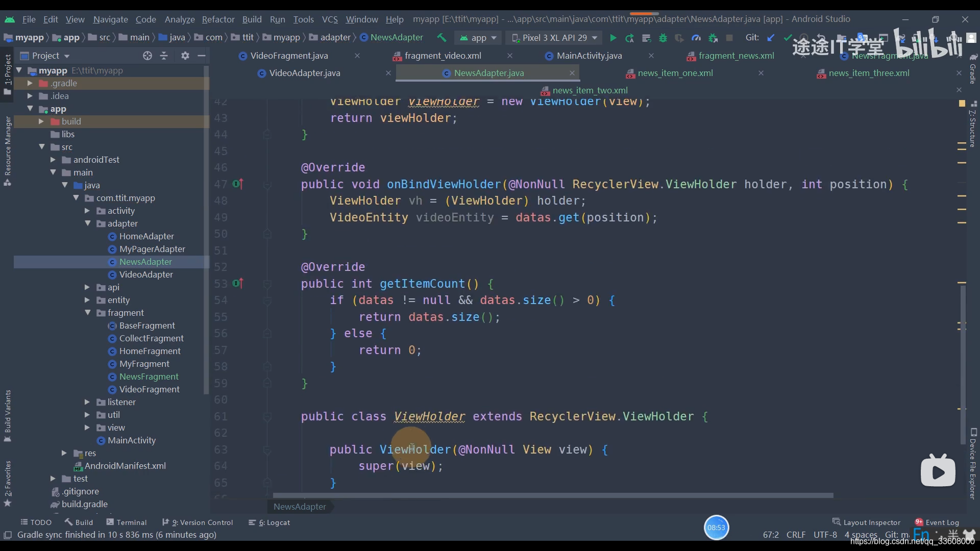Expand the .idea folder
The height and width of the screenshot is (551, 980).
pos(30,96)
